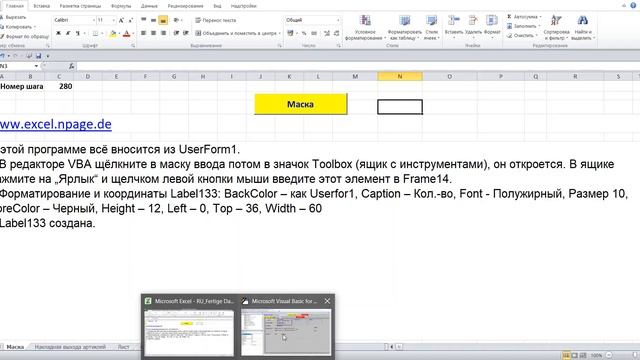Click Cut (Вырезать) in clipboard group
The image size is (640, 360).
click(x=13, y=17)
